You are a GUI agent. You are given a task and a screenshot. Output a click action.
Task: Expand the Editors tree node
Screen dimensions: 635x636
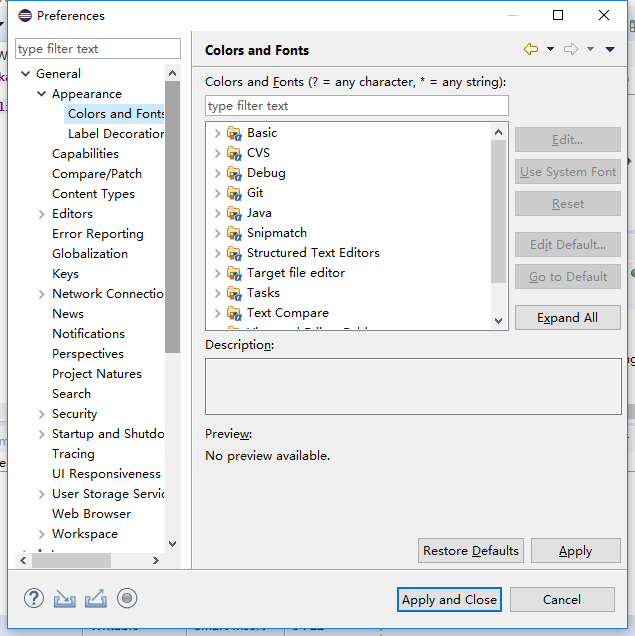pyautogui.click(x=41, y=214)
